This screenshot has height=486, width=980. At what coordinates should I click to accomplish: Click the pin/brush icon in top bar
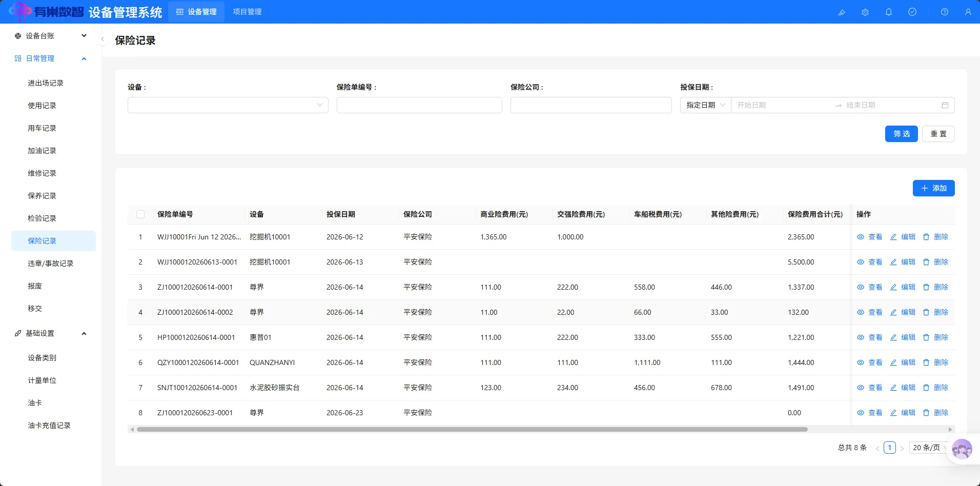click(x=841, y=12)
